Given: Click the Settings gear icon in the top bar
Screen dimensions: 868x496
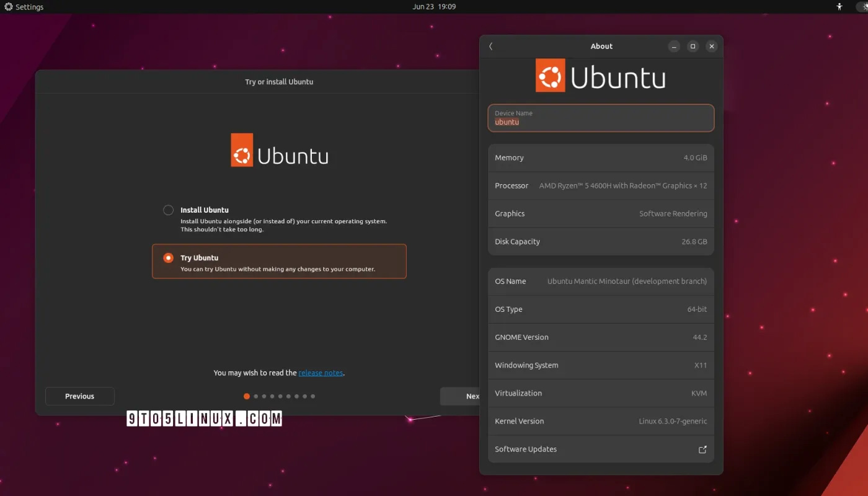Looking at the screenshot, I should pyautogui.click(x=7, y=7).
